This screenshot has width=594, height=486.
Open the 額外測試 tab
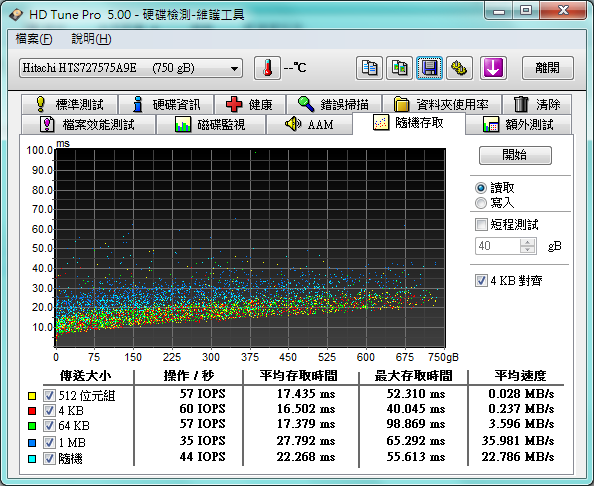click(x=519, y=124)
